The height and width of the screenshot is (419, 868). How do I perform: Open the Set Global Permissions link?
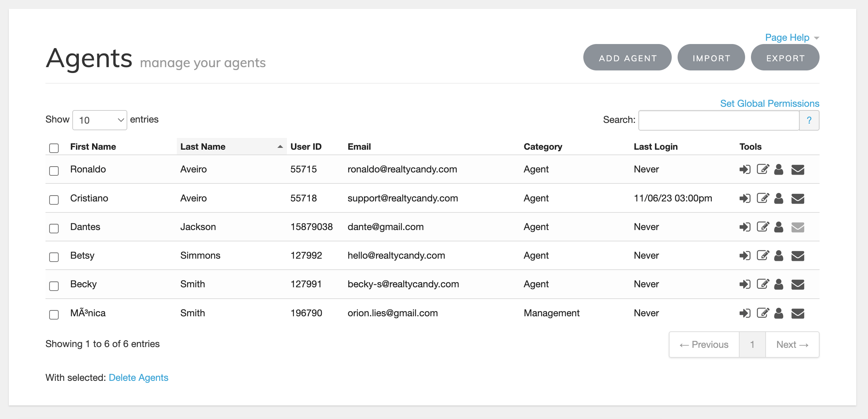click(x=769, y=103)
